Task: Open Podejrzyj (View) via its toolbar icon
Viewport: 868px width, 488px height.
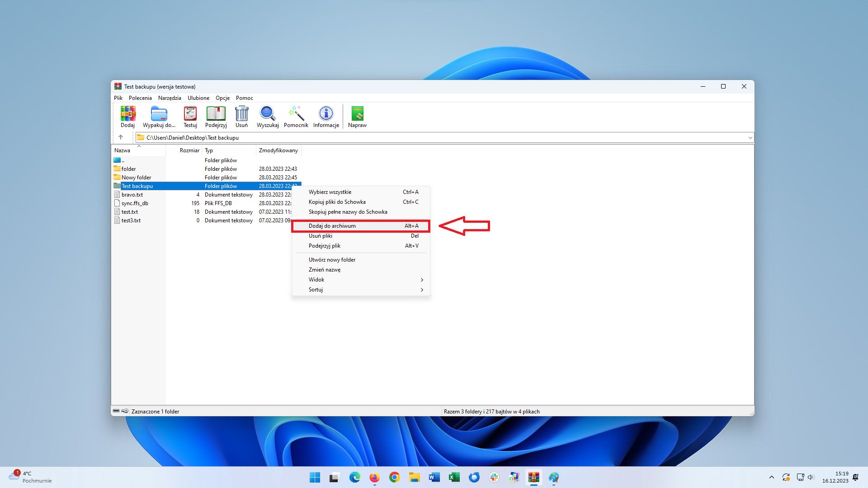Action: tap(216, 116)
